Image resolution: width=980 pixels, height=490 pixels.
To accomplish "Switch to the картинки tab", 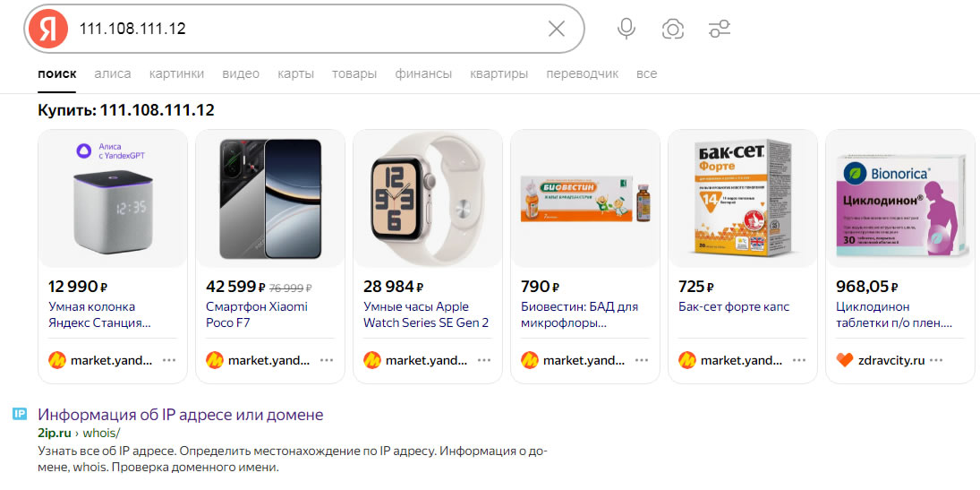I will click(x=176, y=73).
